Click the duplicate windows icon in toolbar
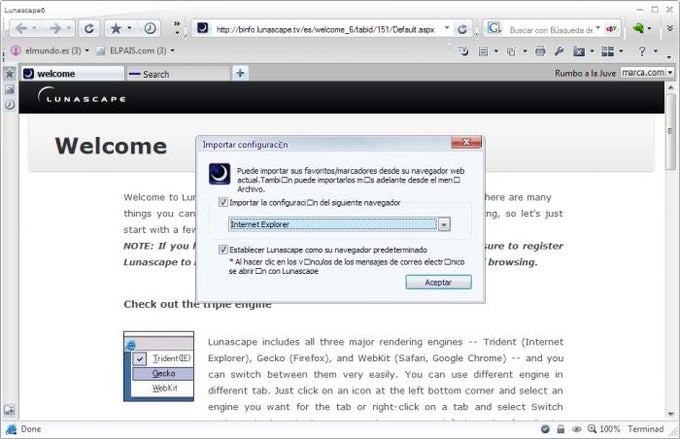 point(512,52)
